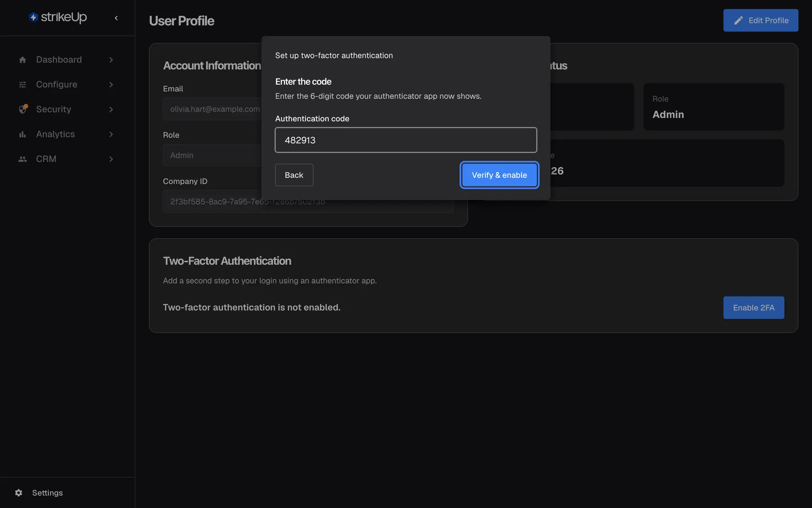Click the Analytics bar chart icon
812x508 pixels.
(x=23, y=134)
